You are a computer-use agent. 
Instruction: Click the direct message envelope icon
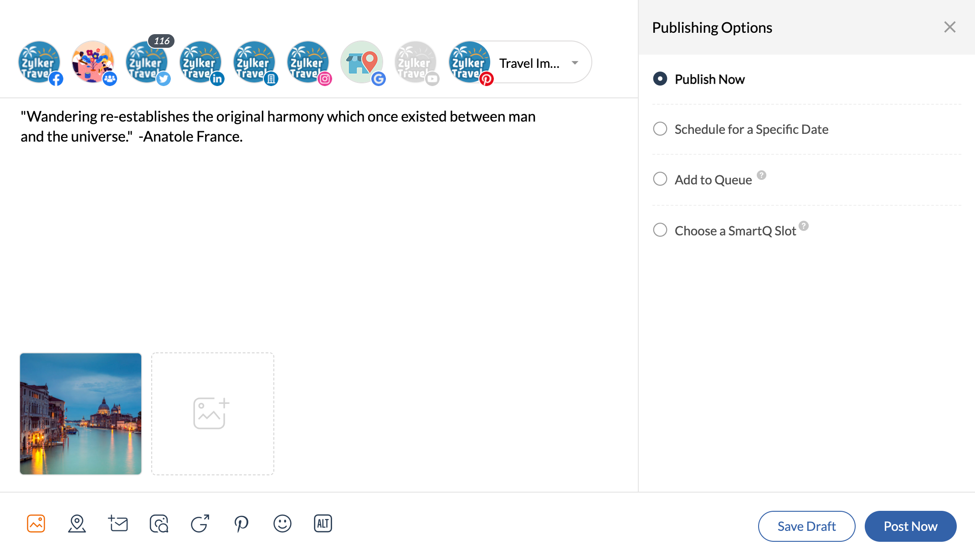click(x=118, y=524)
